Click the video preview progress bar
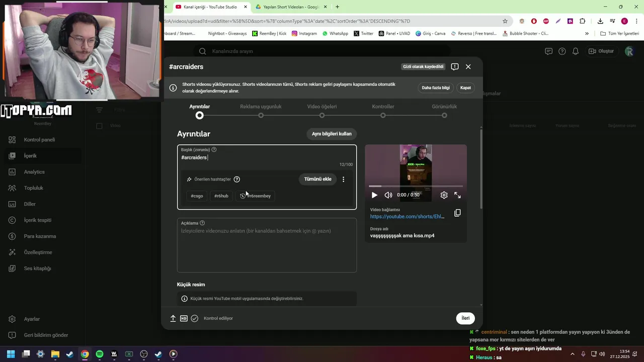Screen dimensions: 644x362 416,187
